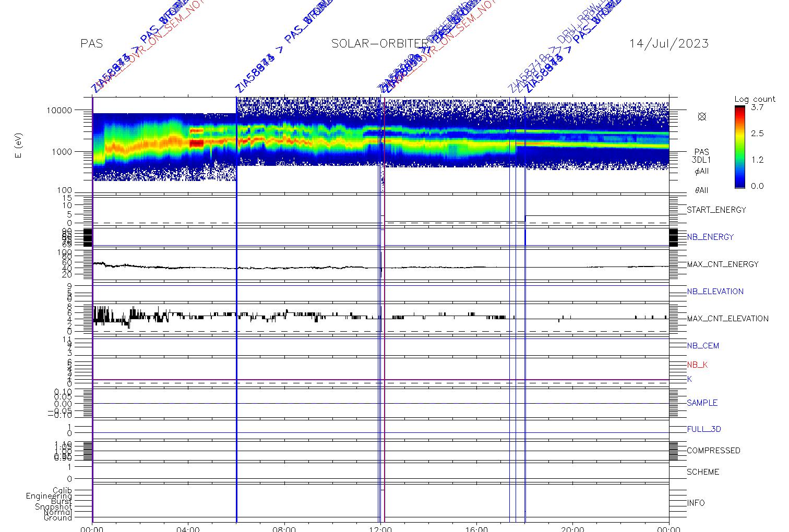Image resolution: width=789 pixels, height=532 pixels.
Task: Click the red NB_K panel label
Action: (697, 365)
